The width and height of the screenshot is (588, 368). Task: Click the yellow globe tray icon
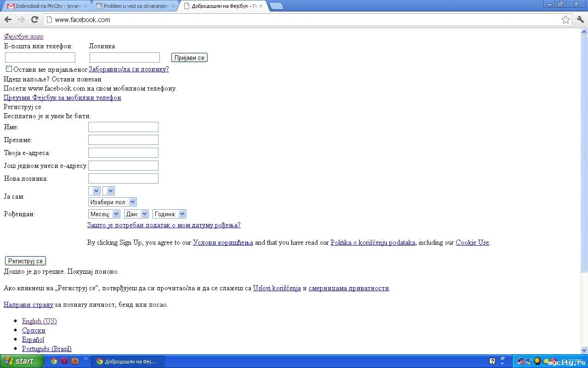click(x=537, y=361)
